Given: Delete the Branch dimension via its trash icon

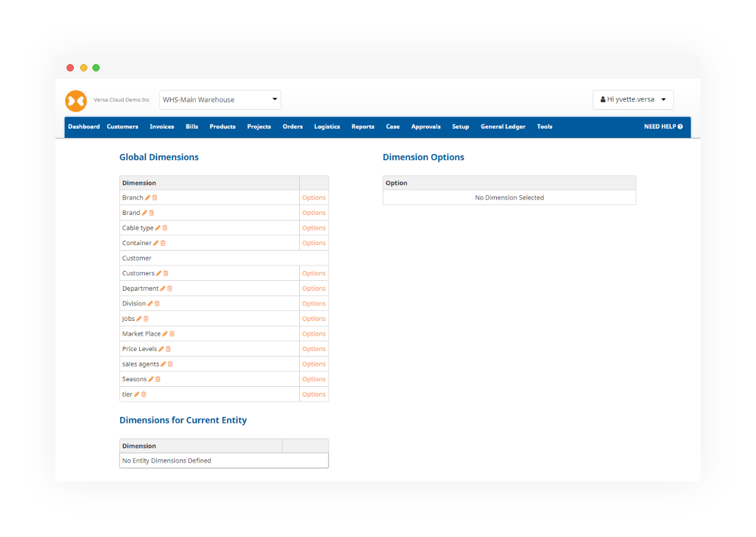Looking at the screenshot, I should click(155, 198).
